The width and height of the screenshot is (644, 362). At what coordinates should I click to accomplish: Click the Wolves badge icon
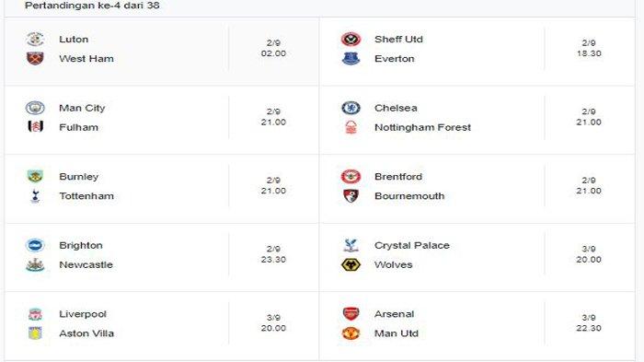click(x=351, y=264)
